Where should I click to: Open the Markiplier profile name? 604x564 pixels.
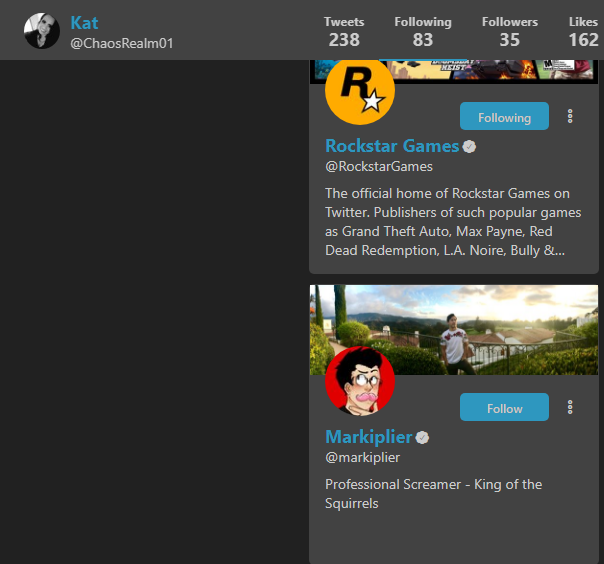tap(369, 437)
